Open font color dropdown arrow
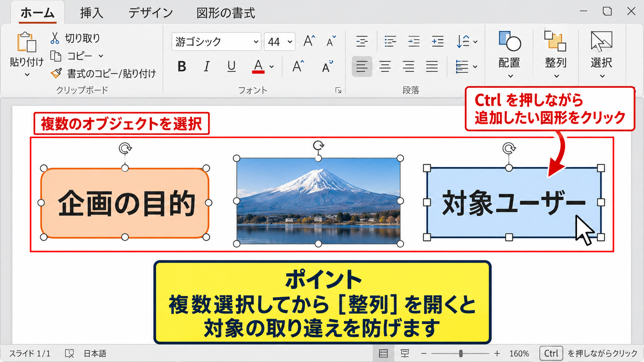Viewport: 644px width, 362px height. click(x=272, y=67)
